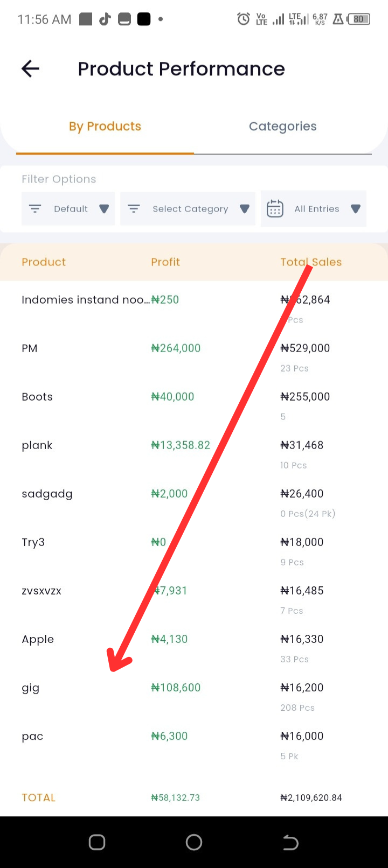The image size is (388, 868).
Task: Select the By Products tab
Action: pyautogui.click(x=105, y=127)
